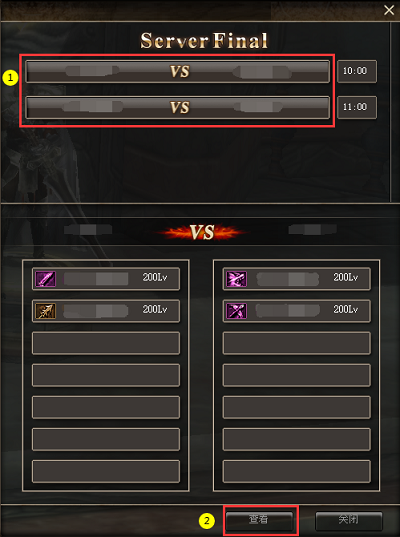Click the 查看 (view) button
This screenshot has width=400, height=537.
click(x=259, y=521)
